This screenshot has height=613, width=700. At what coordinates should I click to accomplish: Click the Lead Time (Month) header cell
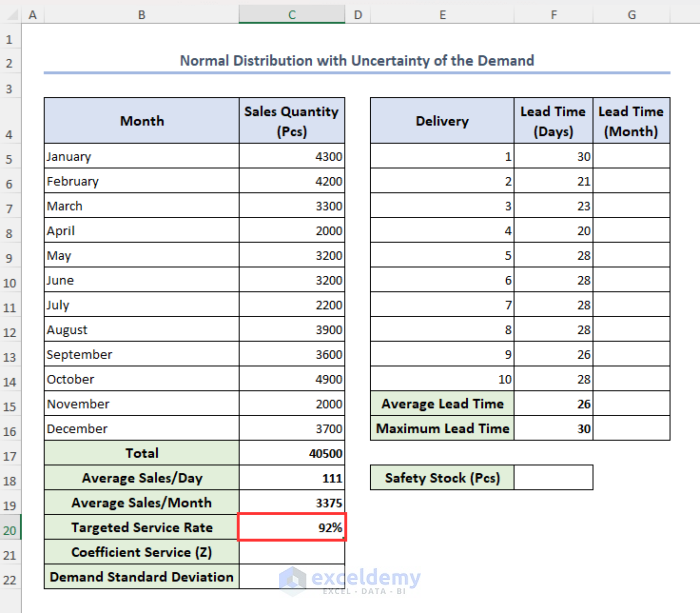tap(631, 121)
